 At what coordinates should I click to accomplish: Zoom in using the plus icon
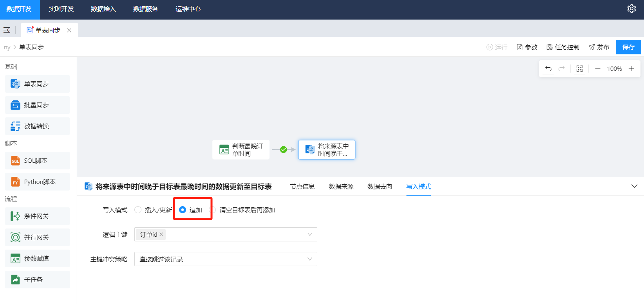[631, 69]
